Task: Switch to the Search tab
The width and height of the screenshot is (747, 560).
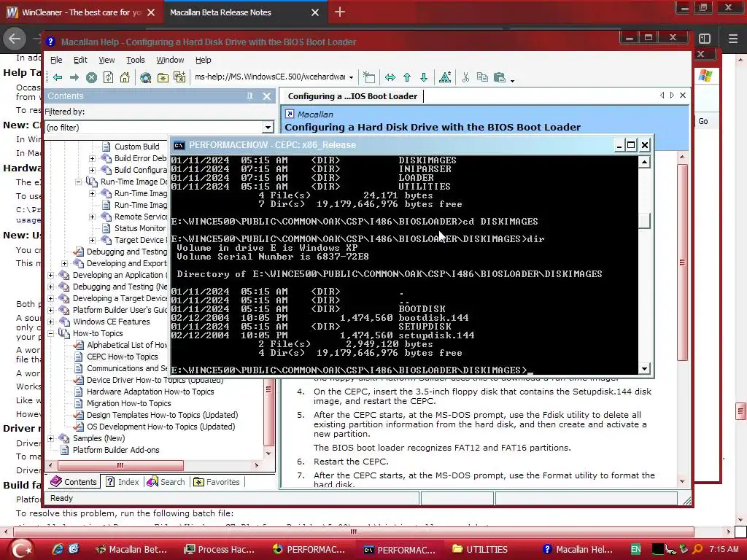Action: click(166, 482)
